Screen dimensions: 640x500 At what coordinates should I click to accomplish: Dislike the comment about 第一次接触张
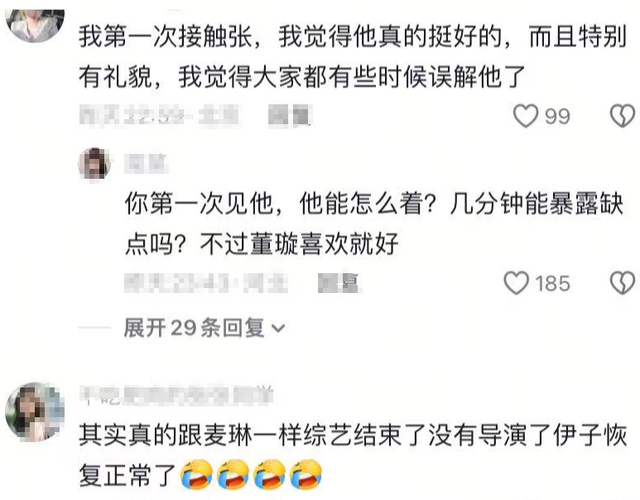pyautogui.click(x=622, y=116)
